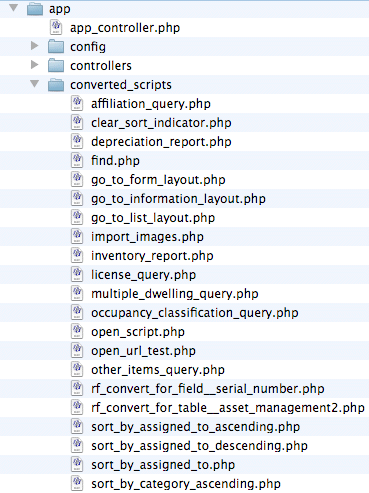
Task: Click the controllers folder icon
Action: (x=56, y=66)
